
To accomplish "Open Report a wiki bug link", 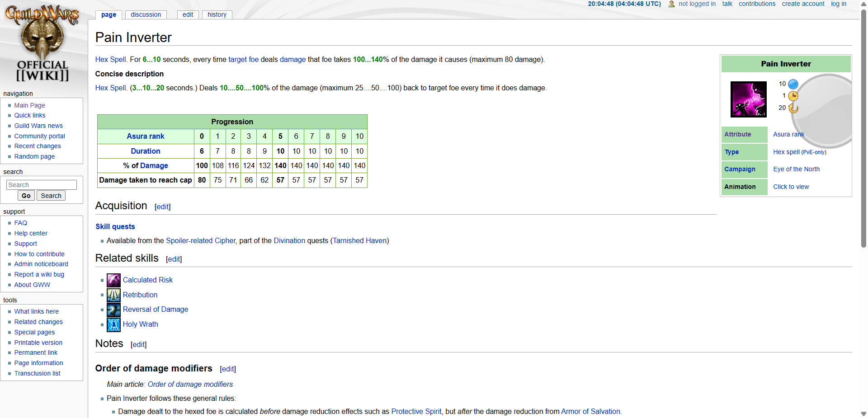I will [x=39, y=274].
